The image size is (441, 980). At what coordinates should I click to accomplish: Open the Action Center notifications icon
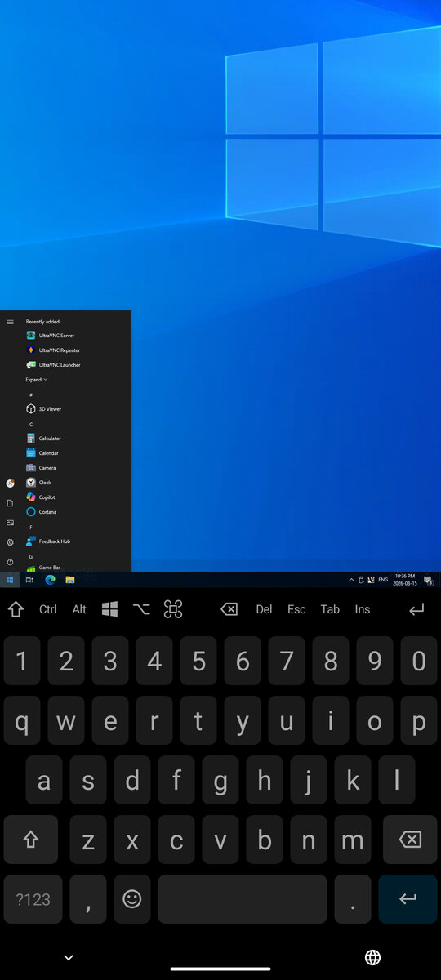coord(428,580)
